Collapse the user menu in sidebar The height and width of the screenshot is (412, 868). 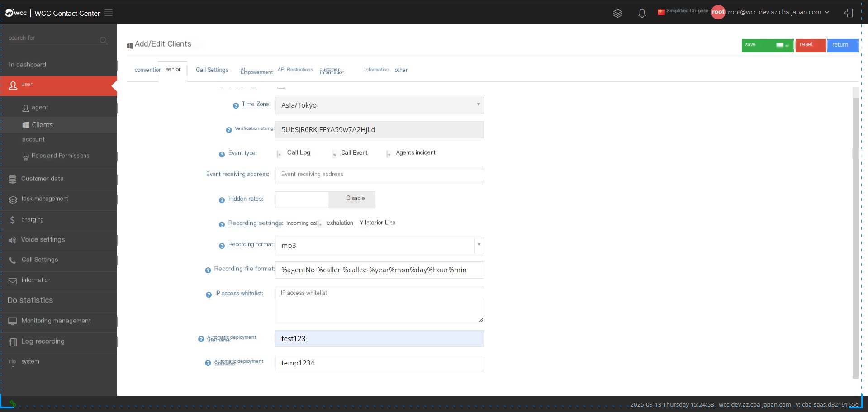coord(59,85)
